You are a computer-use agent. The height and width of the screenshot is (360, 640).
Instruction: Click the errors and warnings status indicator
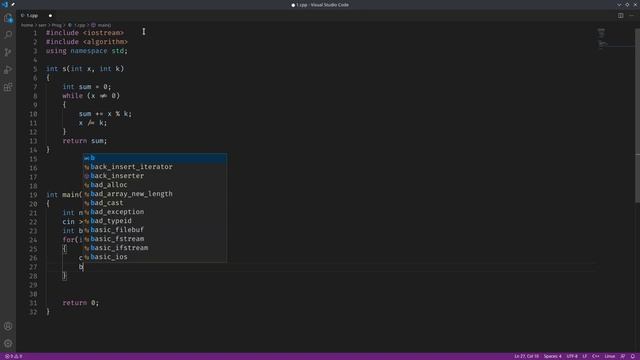click(13, 356)
